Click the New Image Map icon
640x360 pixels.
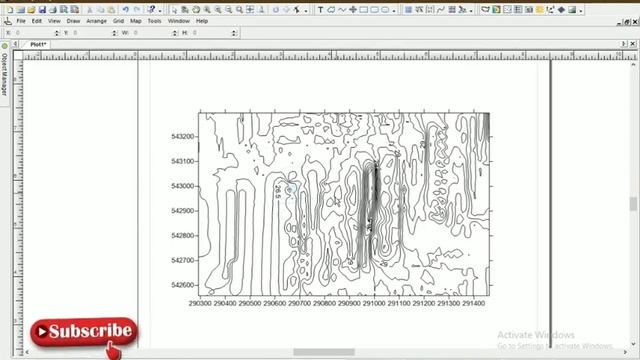529,9
